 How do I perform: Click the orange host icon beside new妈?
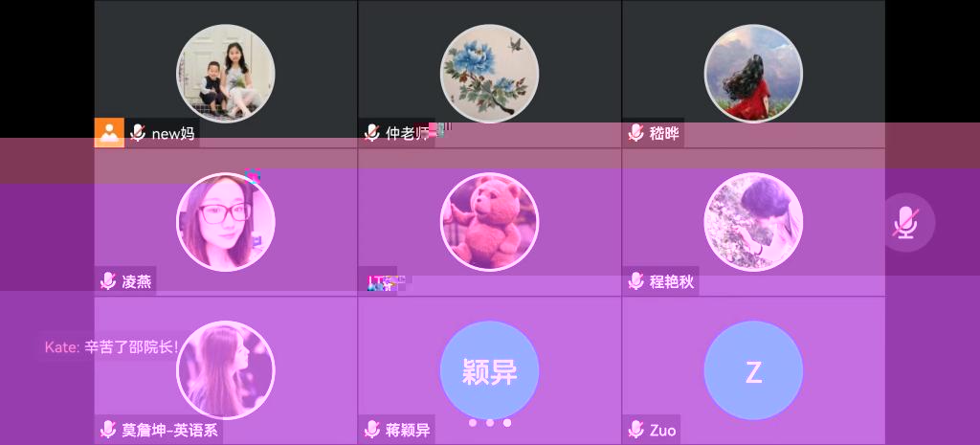[x=109, y=132]
